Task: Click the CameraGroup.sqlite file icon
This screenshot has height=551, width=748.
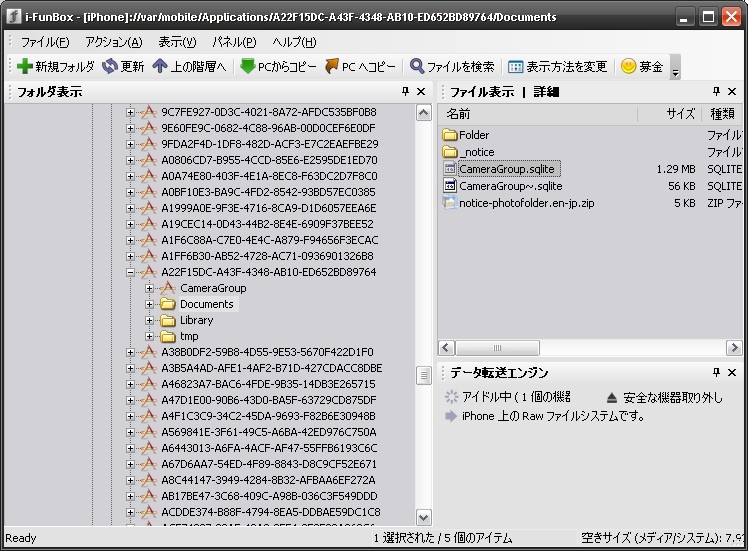Action: (x=450, y=168)
